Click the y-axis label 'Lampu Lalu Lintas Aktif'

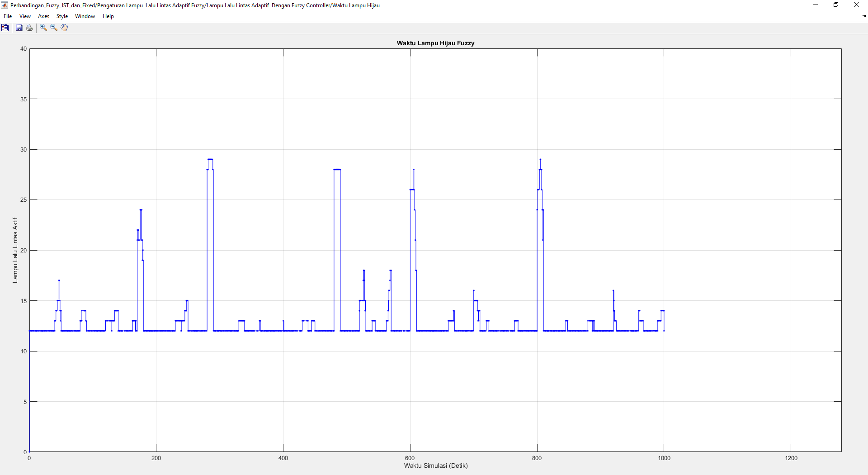[15, 250]
